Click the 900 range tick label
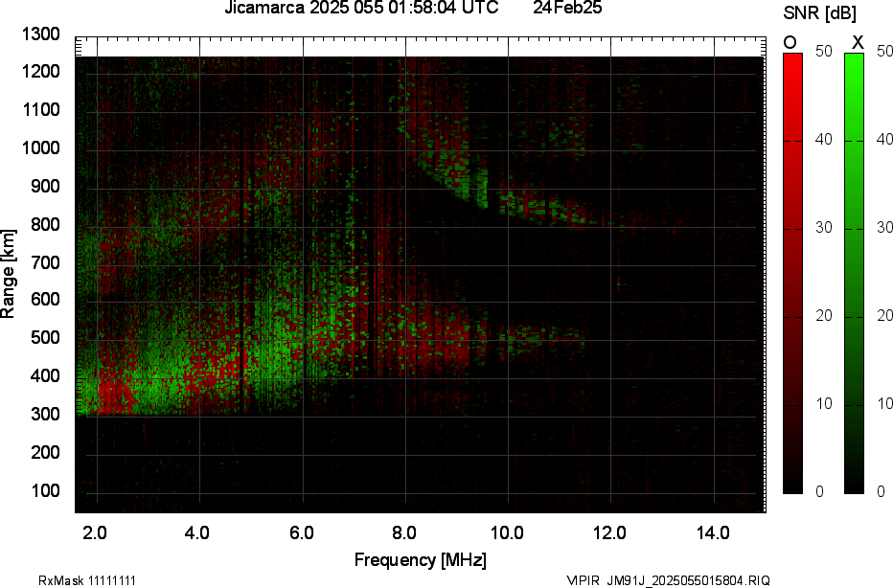This screenshot has height=588, width=893. [46, 186]
